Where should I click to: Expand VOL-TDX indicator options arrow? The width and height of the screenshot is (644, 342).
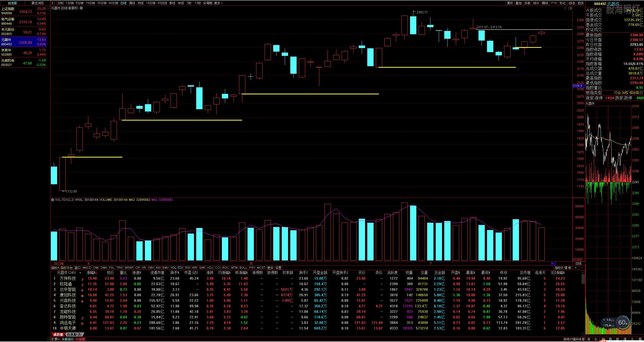pos(53,200)
